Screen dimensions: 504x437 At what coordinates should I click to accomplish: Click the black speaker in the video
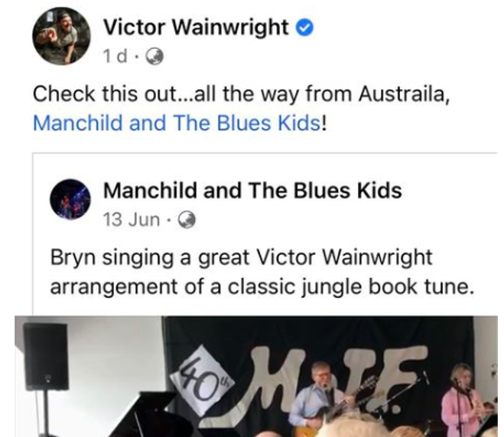[x=47, y=357]
